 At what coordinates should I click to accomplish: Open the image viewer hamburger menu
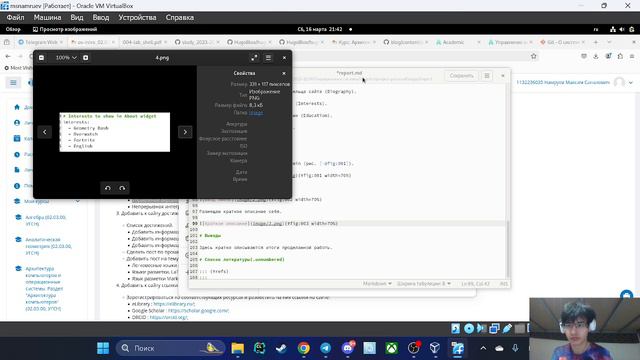coord(268,58)
